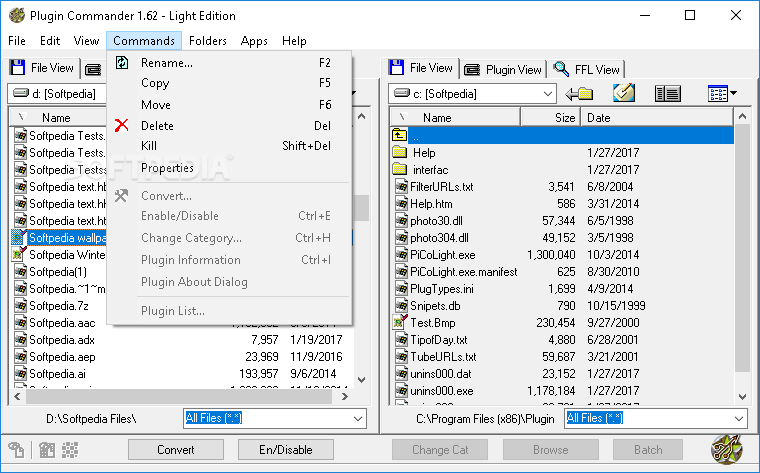Click the red X Delete icon
The width and height of the screenshot is (760, 473).
[122, 125]
